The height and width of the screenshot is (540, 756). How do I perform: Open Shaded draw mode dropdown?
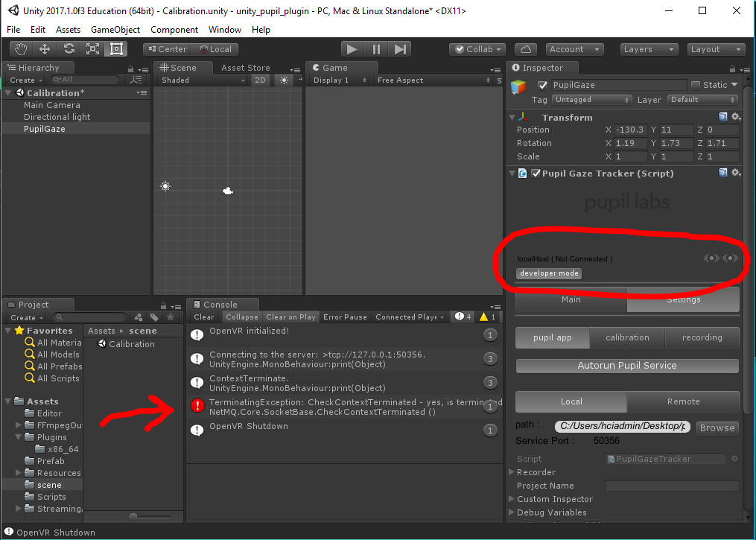(x=203, y=80)
